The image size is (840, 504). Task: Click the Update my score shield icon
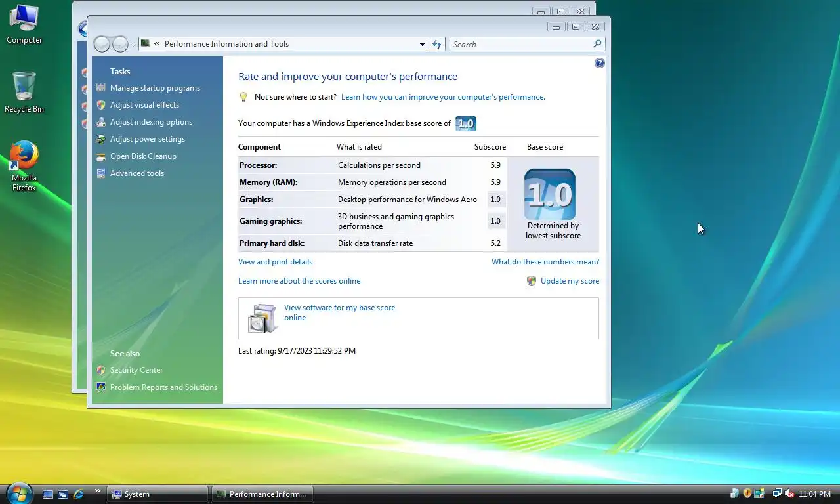coord(532,281)
